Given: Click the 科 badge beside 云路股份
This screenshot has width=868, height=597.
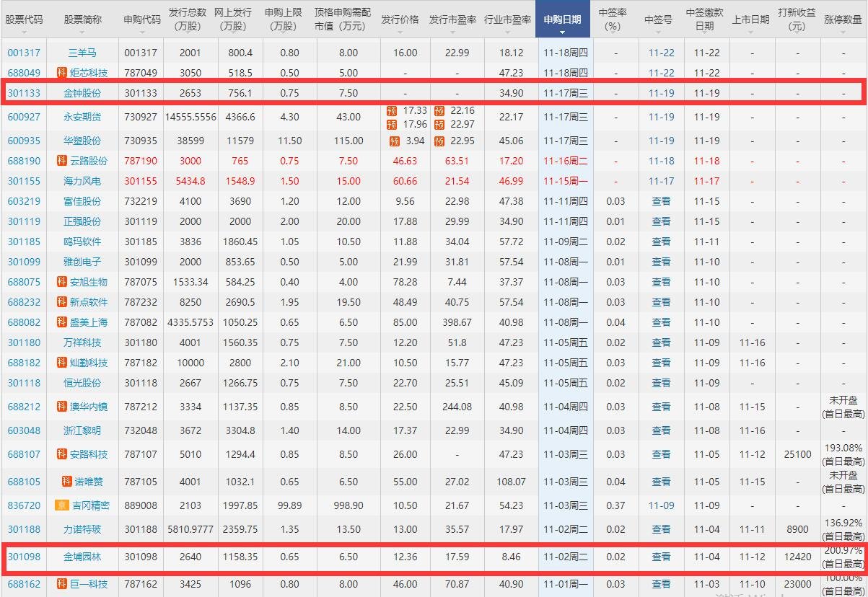Looking at the screenshot, I should click(61, 161).
